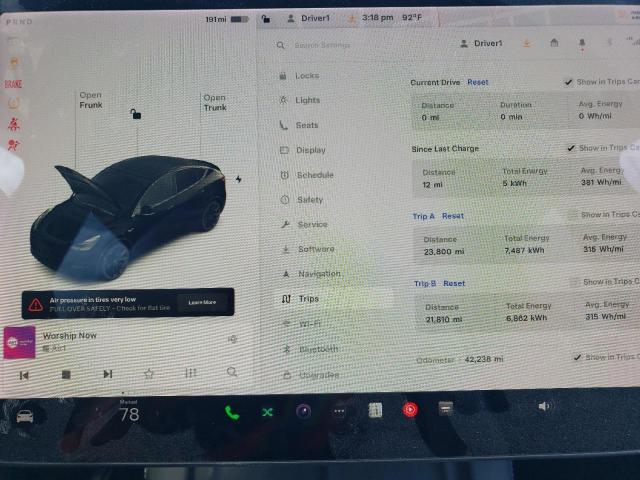Tap the red tire pressure warning triangle
640x480 pixels.
pyautogui.click(x=36, y=304)
